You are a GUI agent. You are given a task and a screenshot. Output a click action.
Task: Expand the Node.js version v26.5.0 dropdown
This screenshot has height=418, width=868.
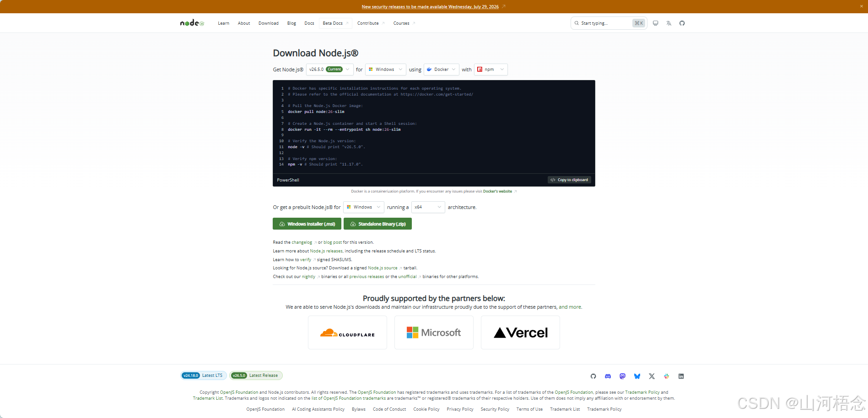coord(329,70)
